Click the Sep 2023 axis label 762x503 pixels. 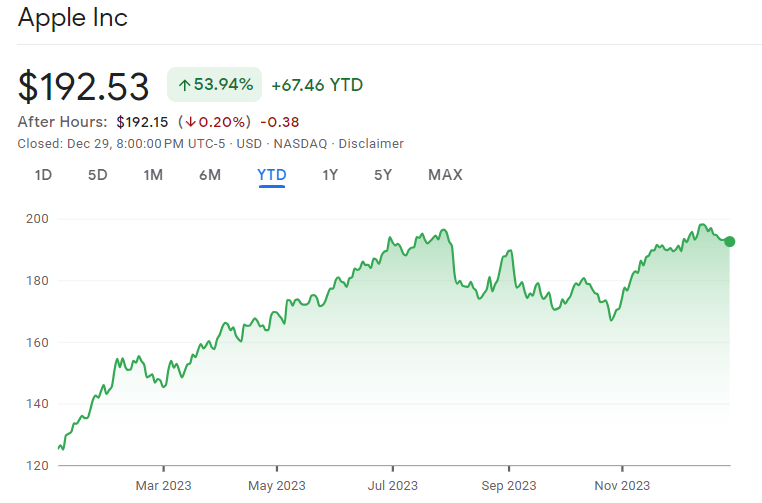[x=509, y=486]
